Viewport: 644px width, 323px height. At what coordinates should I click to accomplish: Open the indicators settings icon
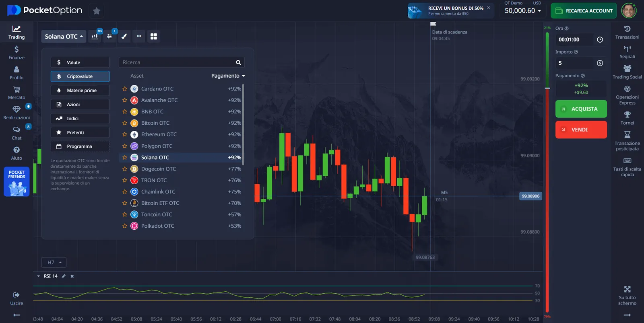tap(109, 37)
